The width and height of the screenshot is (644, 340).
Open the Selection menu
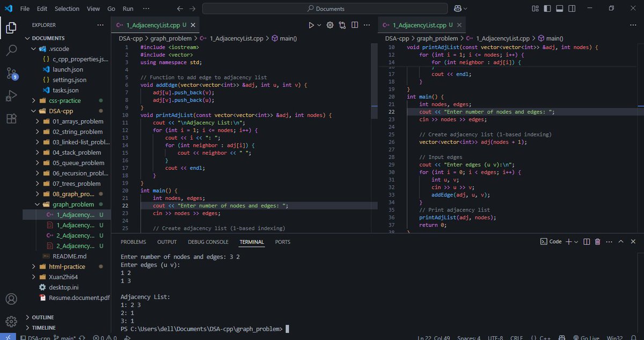pyautogui.click(x=67, y=9)
